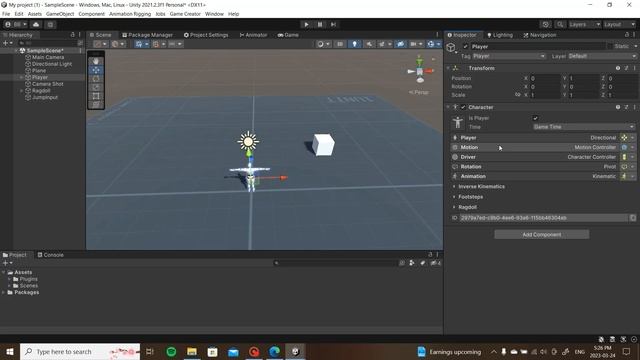Switch to the Project Settings tab
640x360 pixels.
[206, 35]
